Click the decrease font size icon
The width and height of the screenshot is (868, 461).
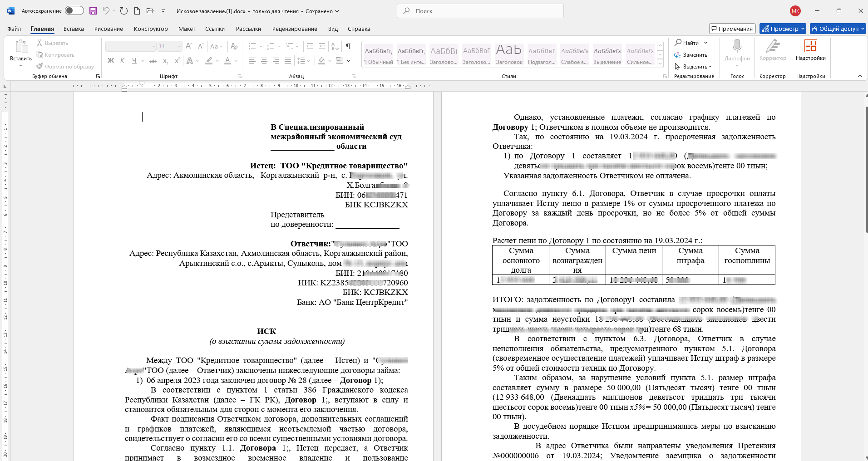tap(201, 46)
